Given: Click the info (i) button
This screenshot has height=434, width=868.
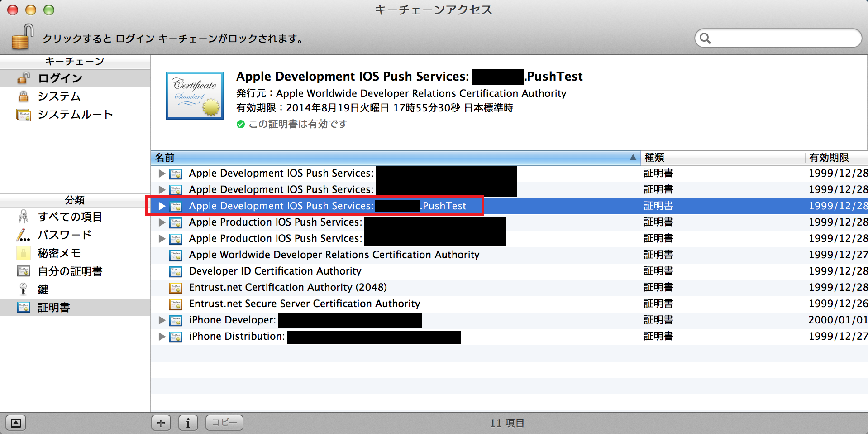Looking at the screenshot, I should (x=188, y=423).
